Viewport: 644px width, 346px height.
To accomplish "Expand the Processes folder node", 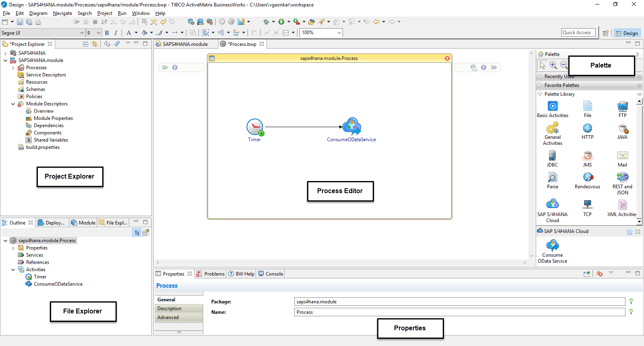I will 13,68.
